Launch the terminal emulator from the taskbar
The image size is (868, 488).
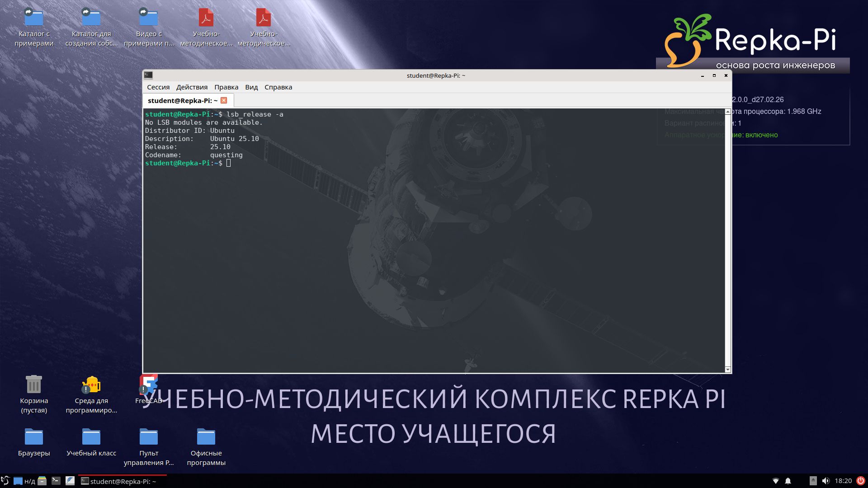tap(57, 481)
